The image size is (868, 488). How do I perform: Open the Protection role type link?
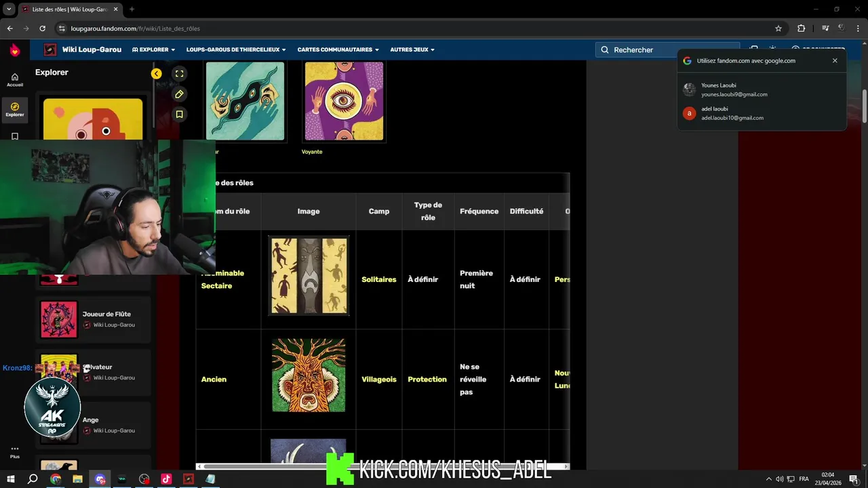click(x=427, y=380)
